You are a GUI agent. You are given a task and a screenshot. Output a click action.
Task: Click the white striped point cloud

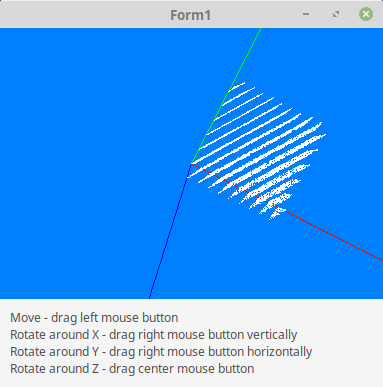click(257, 150)
